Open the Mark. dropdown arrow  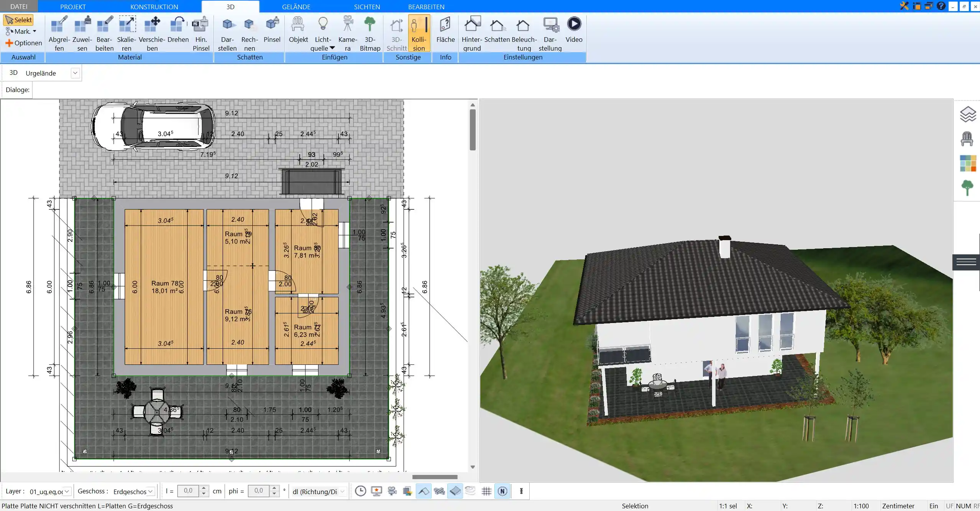[34, 31]
